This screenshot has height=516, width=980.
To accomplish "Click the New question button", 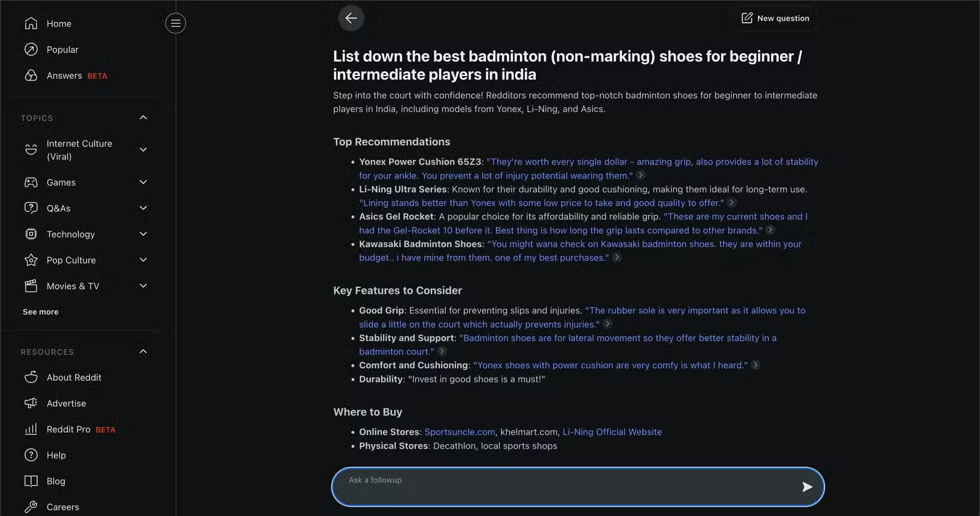I will (775, 18).
